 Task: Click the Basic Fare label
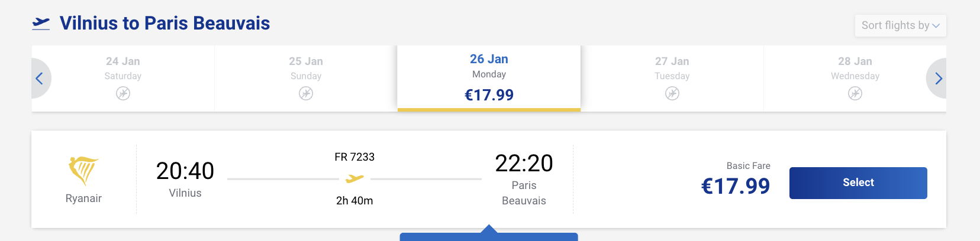[x=748, y=166]
